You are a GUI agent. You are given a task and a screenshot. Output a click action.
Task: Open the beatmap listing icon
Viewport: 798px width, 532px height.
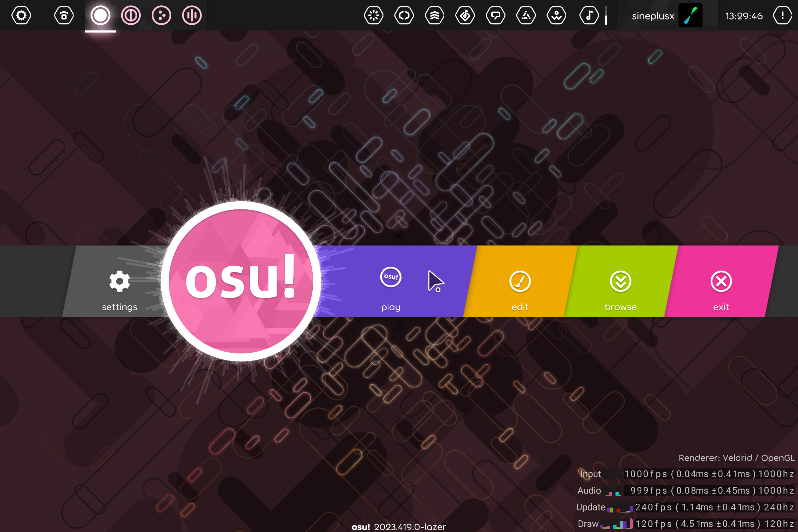(465, 16)
